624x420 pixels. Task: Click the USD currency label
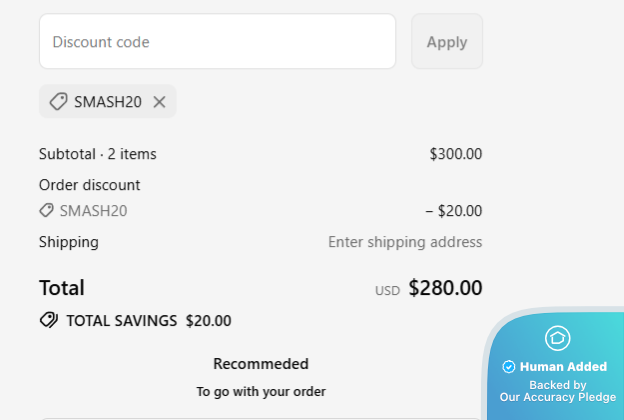pyautogui.click(x=387, y=291)
